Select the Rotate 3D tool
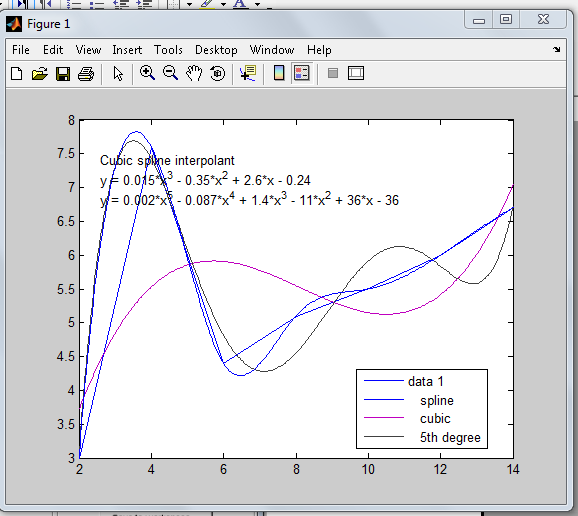578x516 pixels. point(217,73)
